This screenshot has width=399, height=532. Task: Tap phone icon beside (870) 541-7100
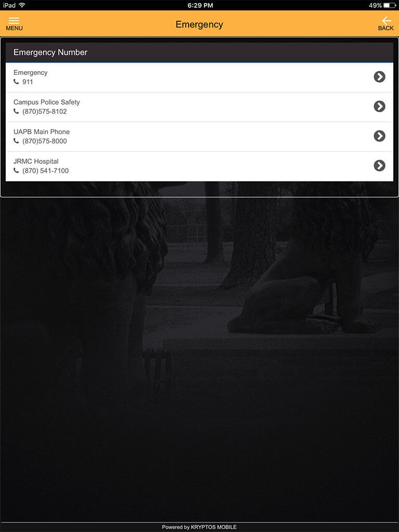coord(16,170)
